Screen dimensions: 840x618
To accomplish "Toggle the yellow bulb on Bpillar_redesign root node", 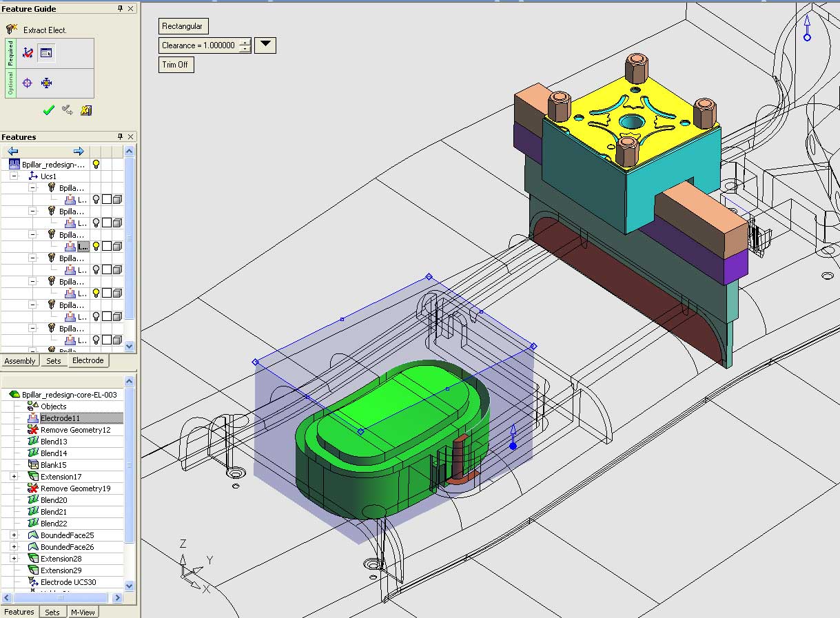I will (x=96, y=164).
